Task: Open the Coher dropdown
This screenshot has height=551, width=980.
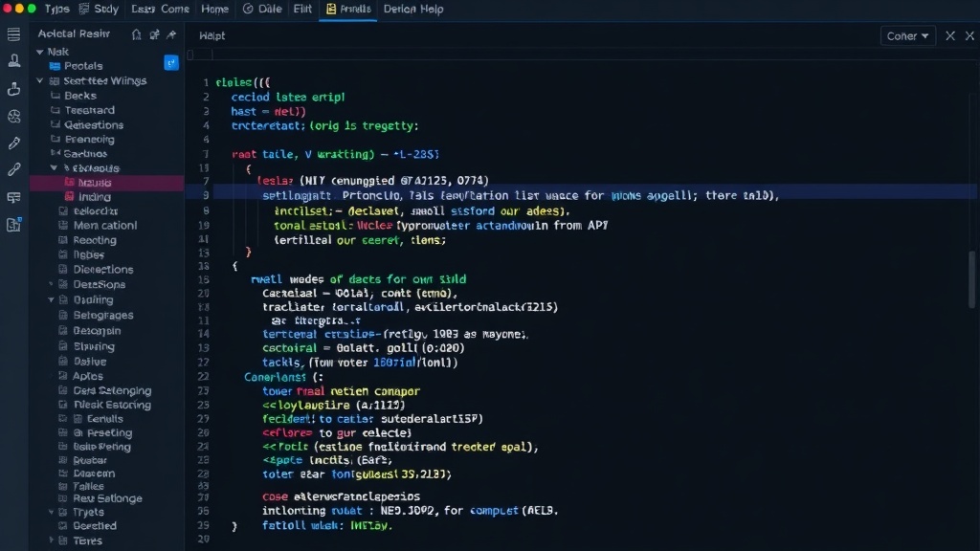Action: point(907,36)
